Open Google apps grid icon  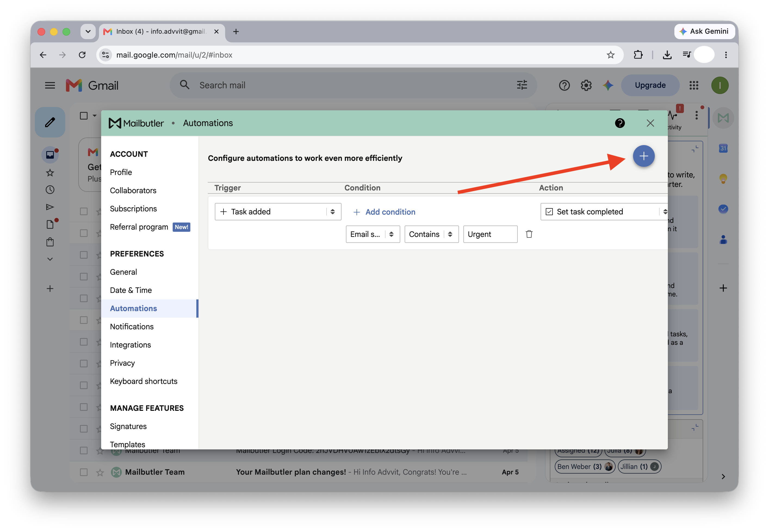pos(694,85)
